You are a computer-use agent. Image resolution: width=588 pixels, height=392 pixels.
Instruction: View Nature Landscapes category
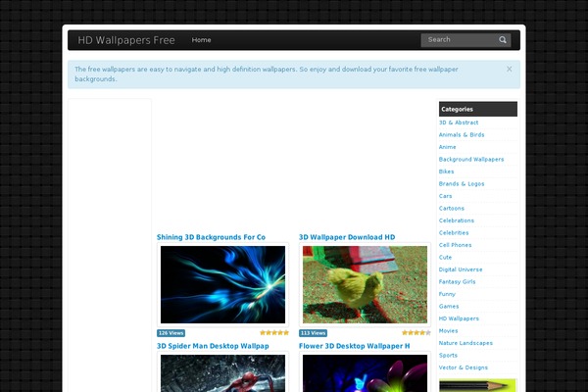pyautogui.click(x=465, y=343)
